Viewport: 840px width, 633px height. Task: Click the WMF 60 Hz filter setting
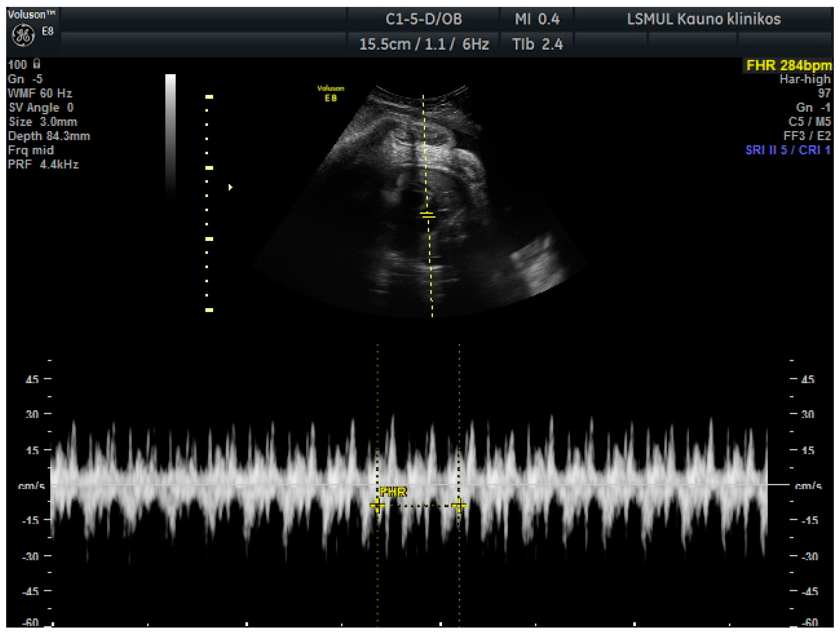click(x=40, y=93)
